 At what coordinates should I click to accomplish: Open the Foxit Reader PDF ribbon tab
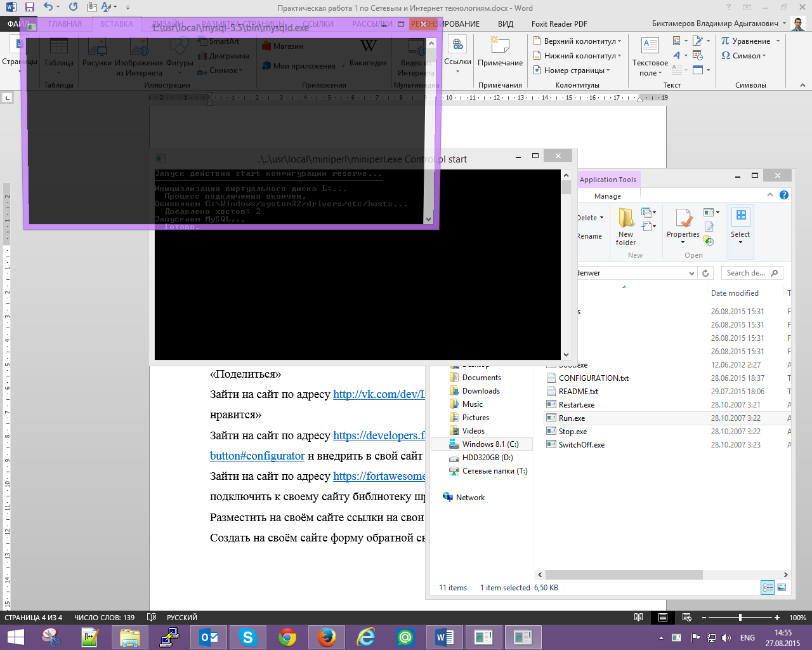(x=560, y=24)
